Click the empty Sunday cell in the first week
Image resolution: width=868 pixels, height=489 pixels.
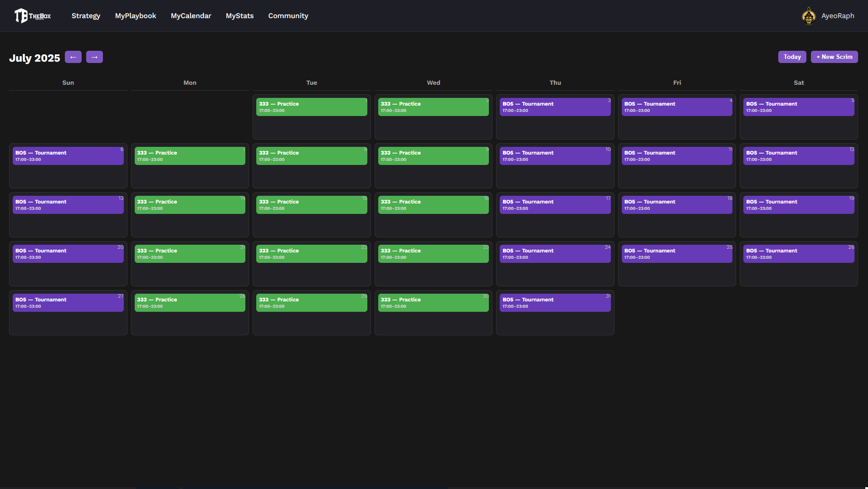pos(68,116)
